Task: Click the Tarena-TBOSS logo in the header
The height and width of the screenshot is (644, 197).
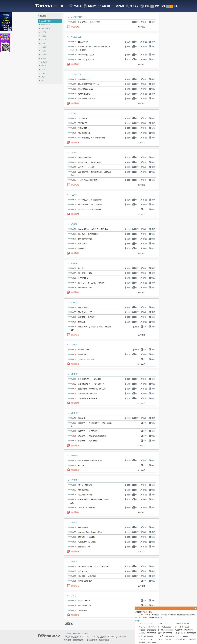Action: 49,6
